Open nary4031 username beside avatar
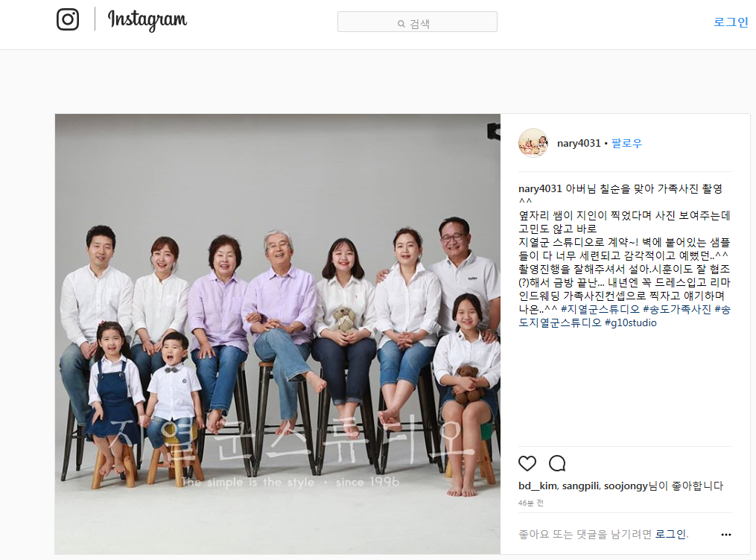Image resolution: width=756 pixels, height=560 pixels. tap(579, 143)
